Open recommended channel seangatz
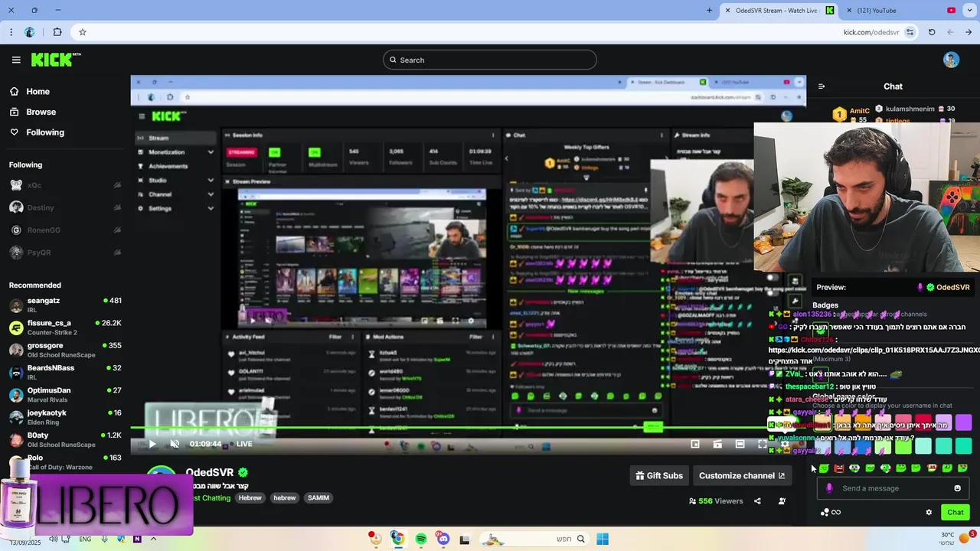Image resolution: width=980 pixels, height=551 pixels. pos(65,305)
